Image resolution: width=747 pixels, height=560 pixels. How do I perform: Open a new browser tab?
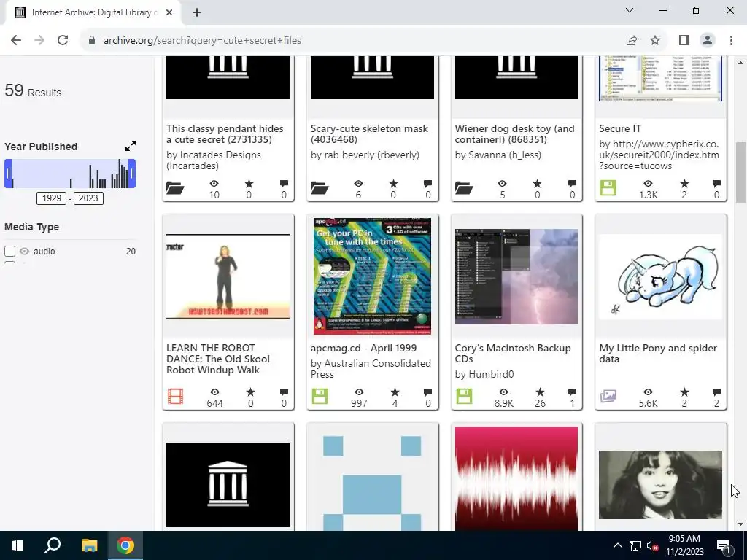click(197, 12)
